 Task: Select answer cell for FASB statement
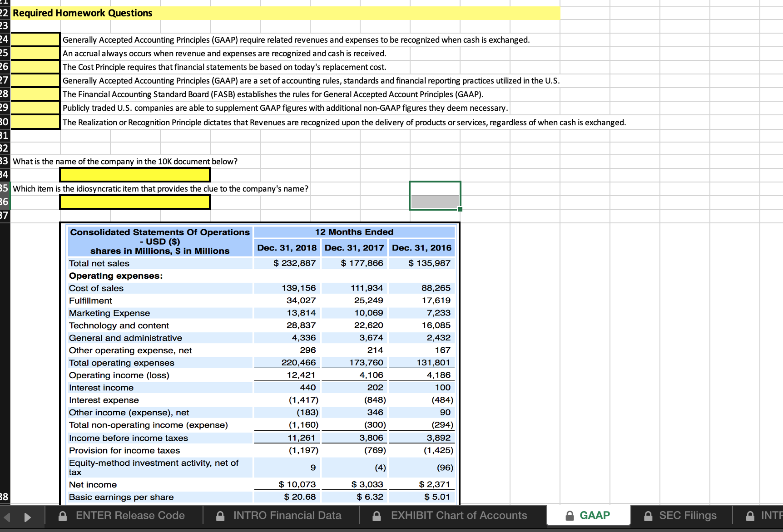click(35, 94)
